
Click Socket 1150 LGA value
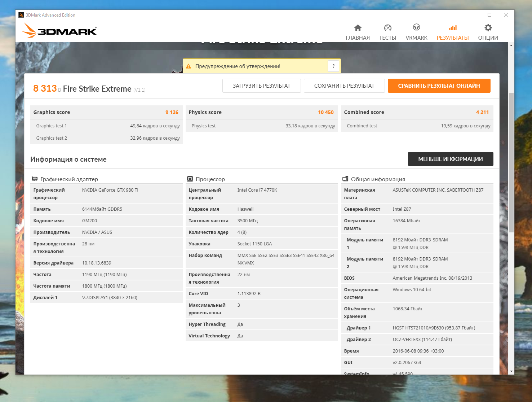point(255,244)
